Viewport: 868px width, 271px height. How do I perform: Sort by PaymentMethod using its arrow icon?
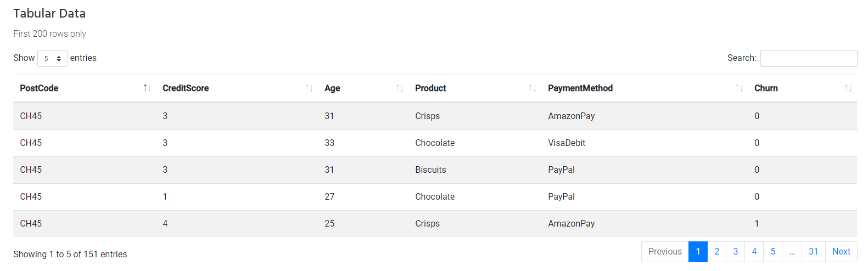[739, 88]
